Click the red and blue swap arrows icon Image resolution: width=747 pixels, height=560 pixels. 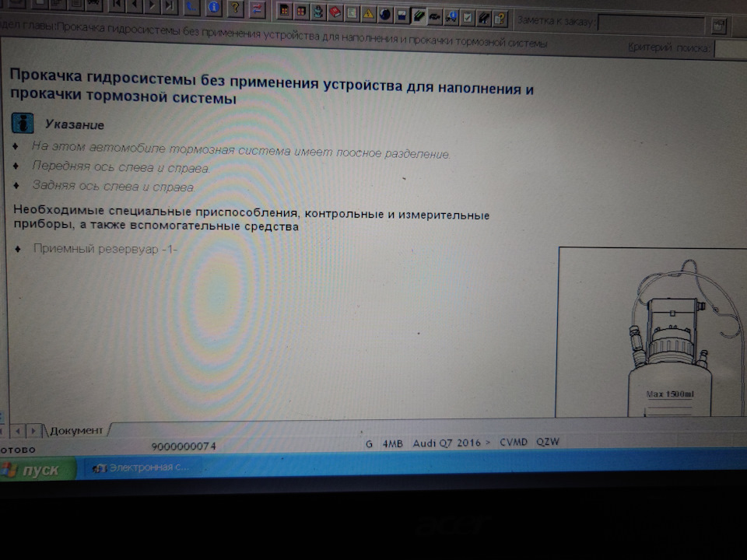tap(257, 9)
